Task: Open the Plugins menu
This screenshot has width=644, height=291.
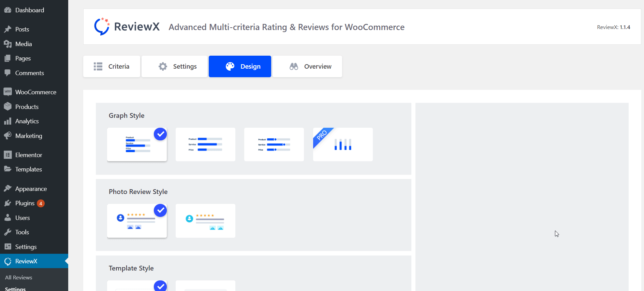Action: 34,203
